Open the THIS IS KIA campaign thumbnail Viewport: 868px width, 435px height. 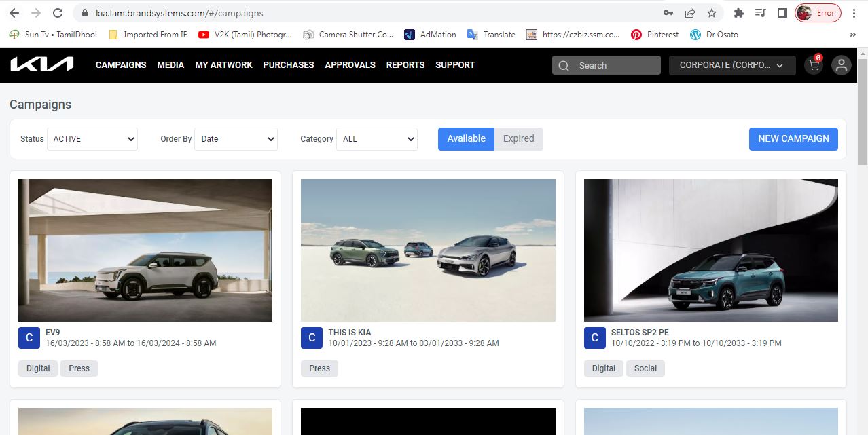pos(428,250)
